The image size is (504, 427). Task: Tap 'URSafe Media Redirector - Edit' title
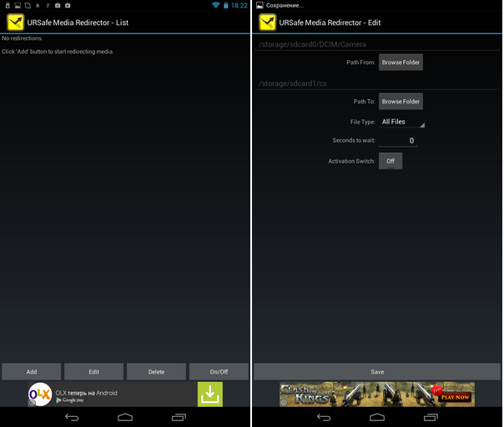click(x=330, y=23)
